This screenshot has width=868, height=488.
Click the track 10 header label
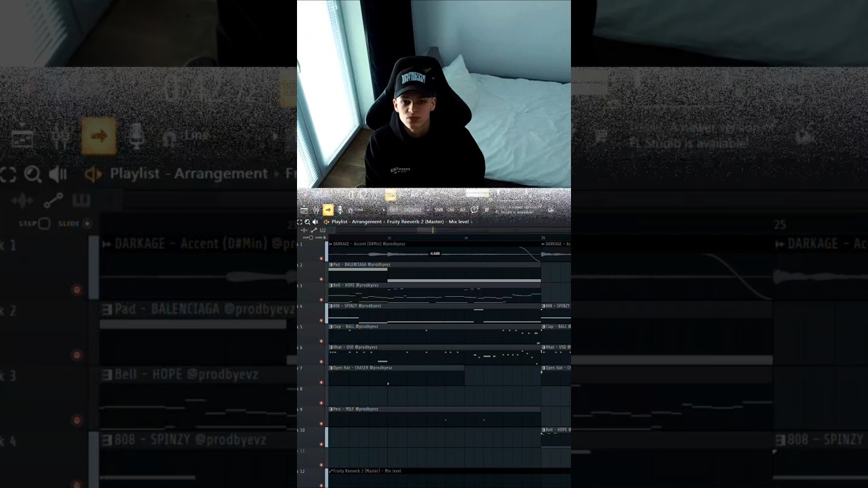(x=301, y=430)
